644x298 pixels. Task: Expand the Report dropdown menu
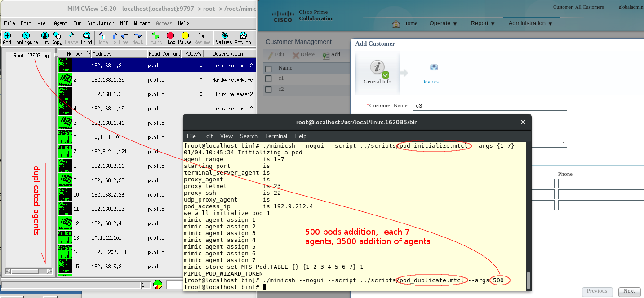click(483, 23)
